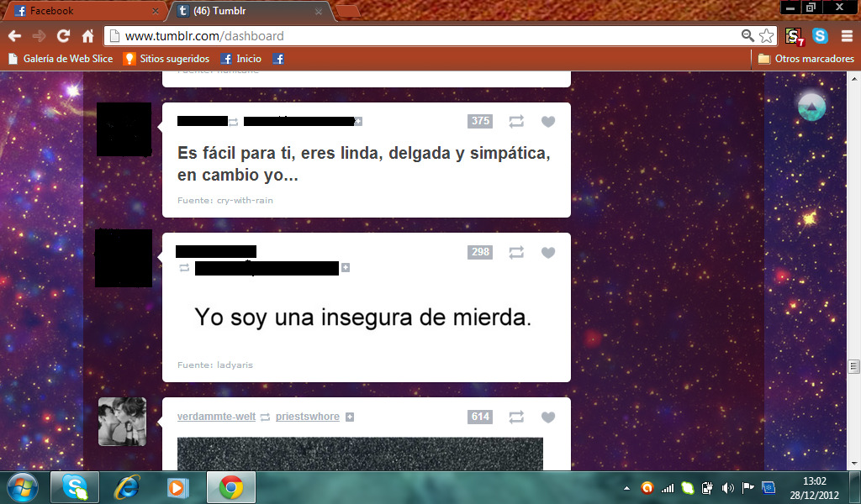Open the Galería de Web Slice bookmark

point(61,59)
